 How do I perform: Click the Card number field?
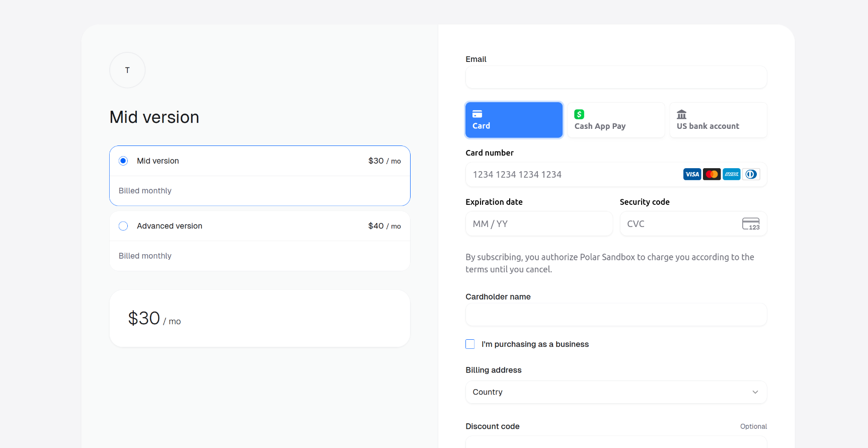coord(574,175)
